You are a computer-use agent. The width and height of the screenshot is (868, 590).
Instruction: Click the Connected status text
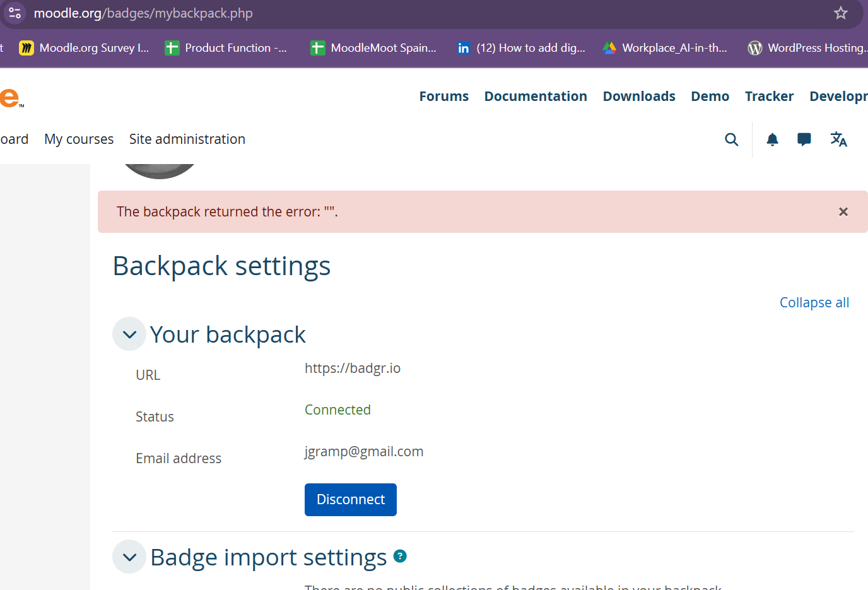(x=337, y=410)
